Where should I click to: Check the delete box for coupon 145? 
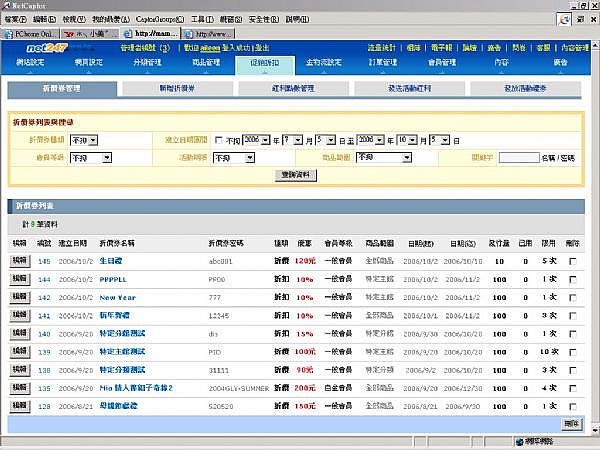(x=572, y=261)
